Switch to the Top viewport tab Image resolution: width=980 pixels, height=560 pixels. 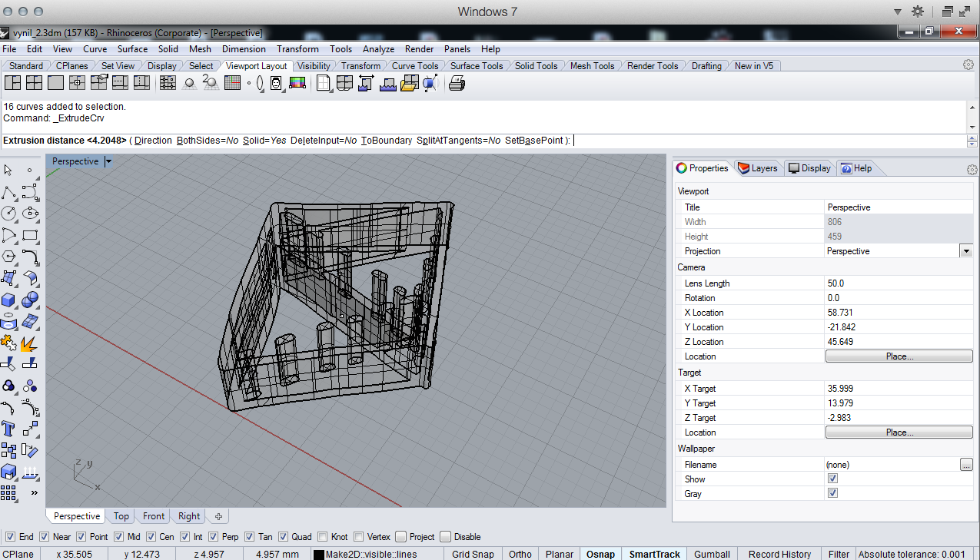[x=121, y=516]
